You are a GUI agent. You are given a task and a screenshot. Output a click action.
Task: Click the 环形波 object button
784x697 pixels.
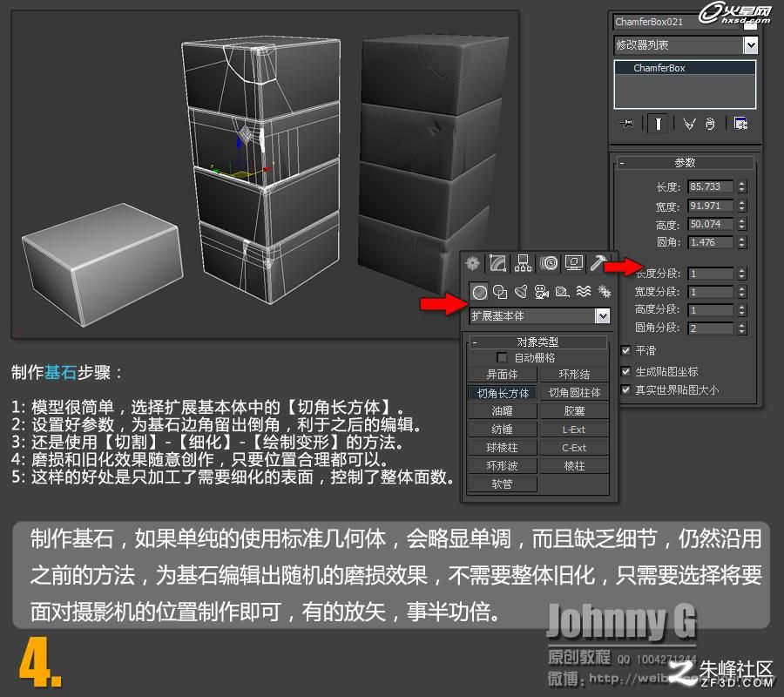[502, 465]
